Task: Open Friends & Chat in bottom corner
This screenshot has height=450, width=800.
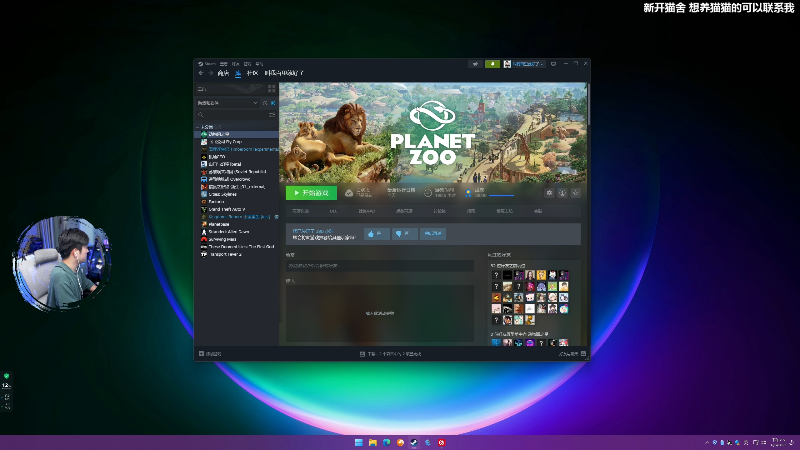Action: point(572,354)
